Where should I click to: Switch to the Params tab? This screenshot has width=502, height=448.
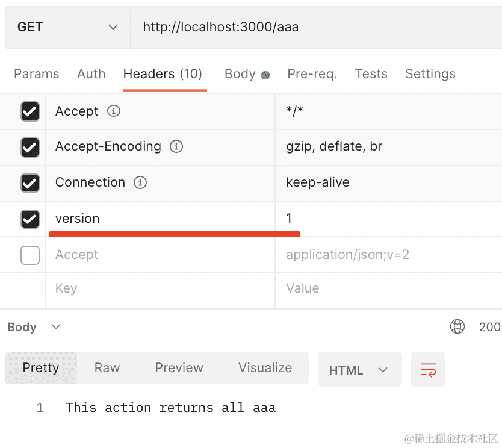(x=36, y=74)
